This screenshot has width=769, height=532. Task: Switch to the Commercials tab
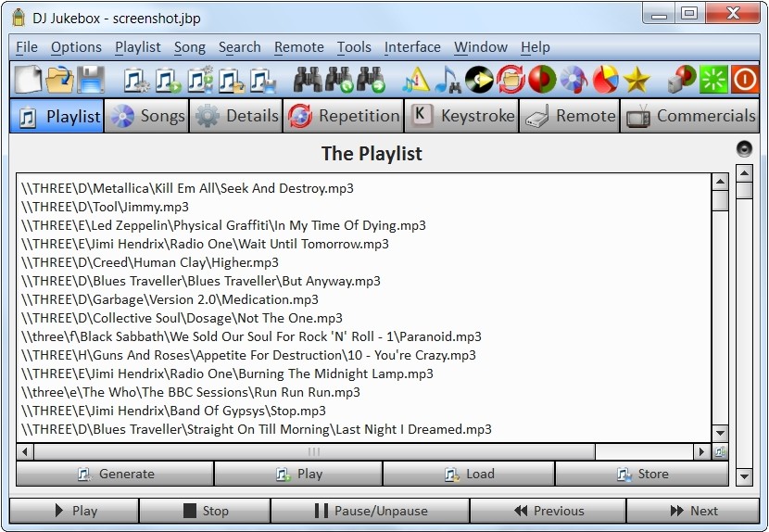coord(690,116)
